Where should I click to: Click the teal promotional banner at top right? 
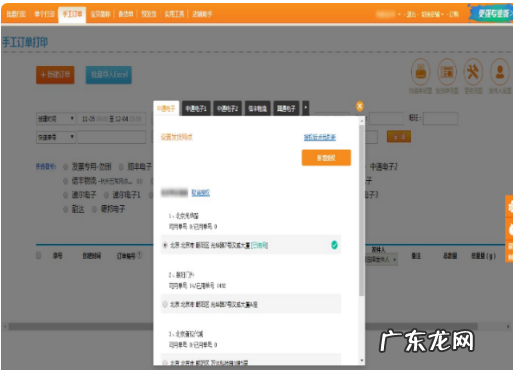(492, 13)
